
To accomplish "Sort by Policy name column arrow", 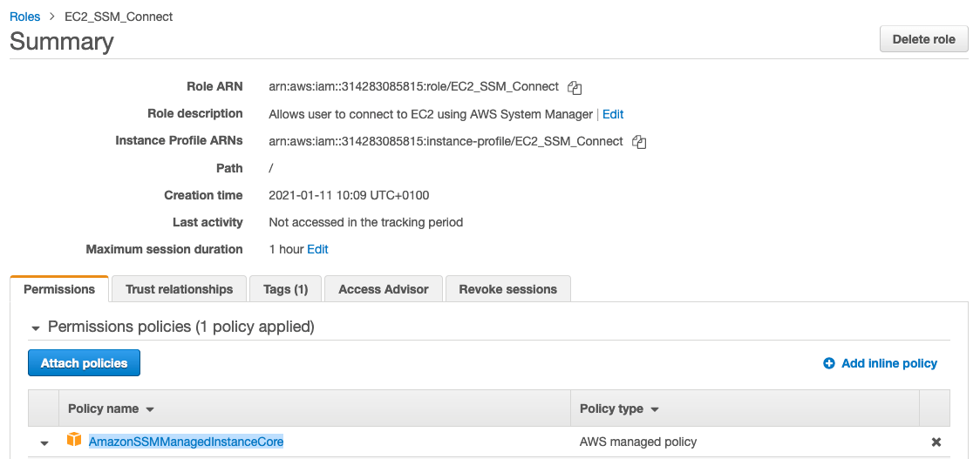I will click(150, 409).
